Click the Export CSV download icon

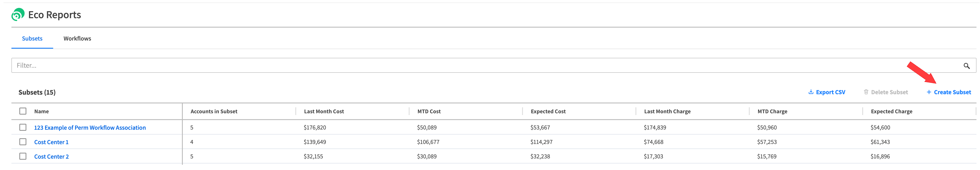pos(811,92)
